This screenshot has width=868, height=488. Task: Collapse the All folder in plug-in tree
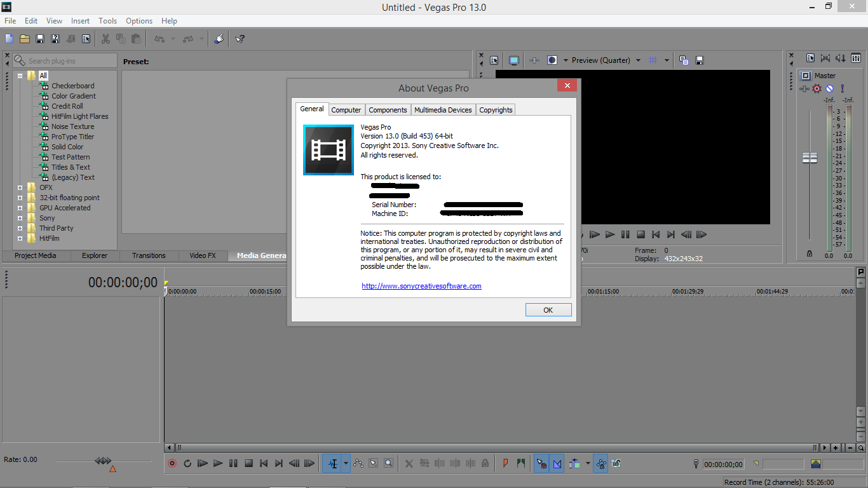pos(20,76)
